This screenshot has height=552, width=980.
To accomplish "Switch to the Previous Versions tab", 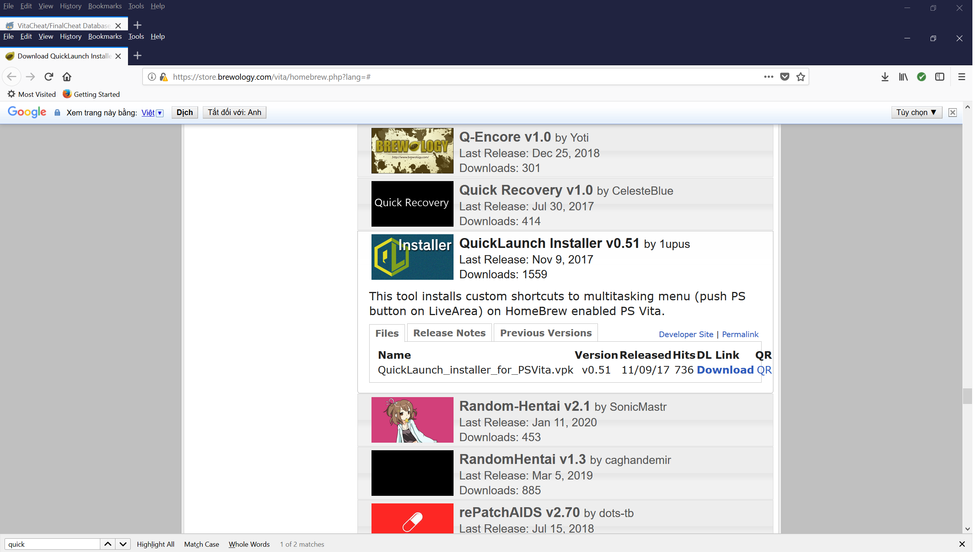I will point(546,333).
